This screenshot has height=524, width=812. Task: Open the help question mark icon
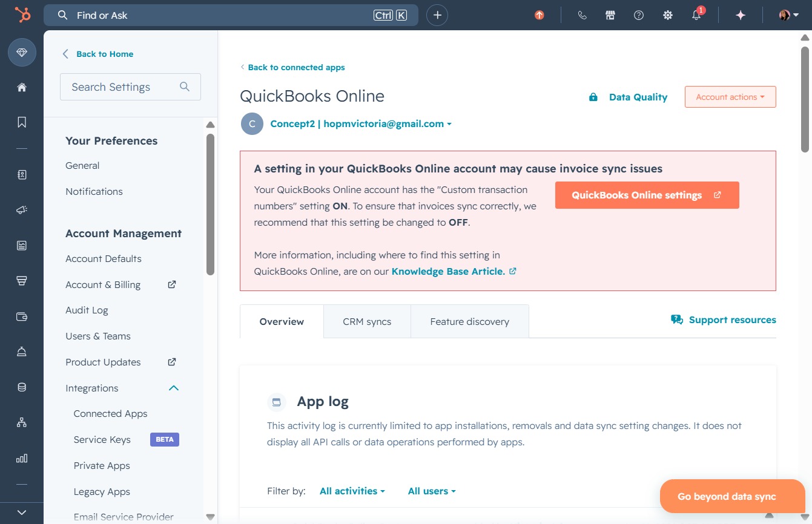[x=639, y=15]
